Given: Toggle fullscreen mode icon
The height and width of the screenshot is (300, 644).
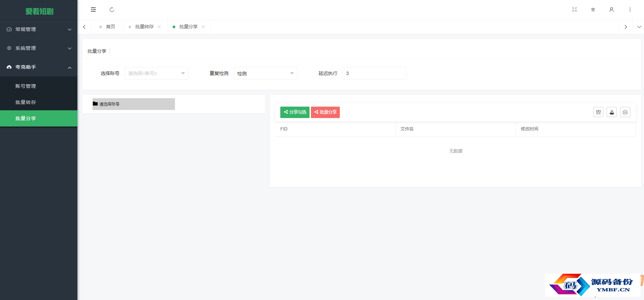Looking at the screenshot, I should click(574, 10).
